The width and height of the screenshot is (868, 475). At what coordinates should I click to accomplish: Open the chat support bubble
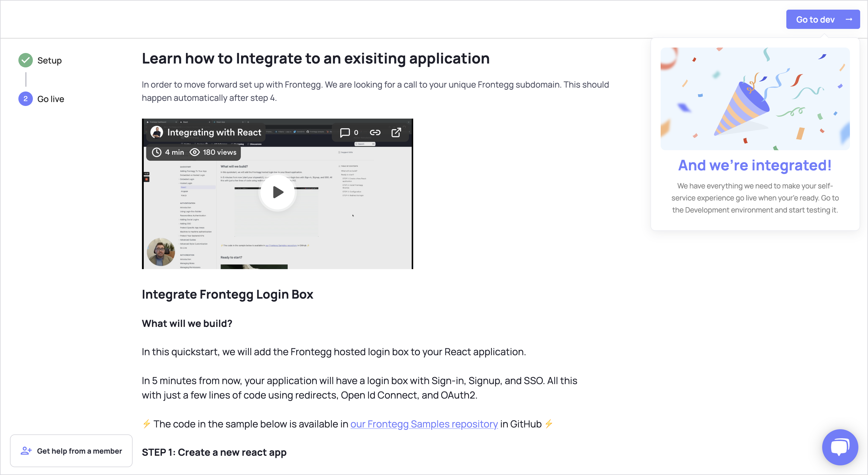[x=840, y=447]
